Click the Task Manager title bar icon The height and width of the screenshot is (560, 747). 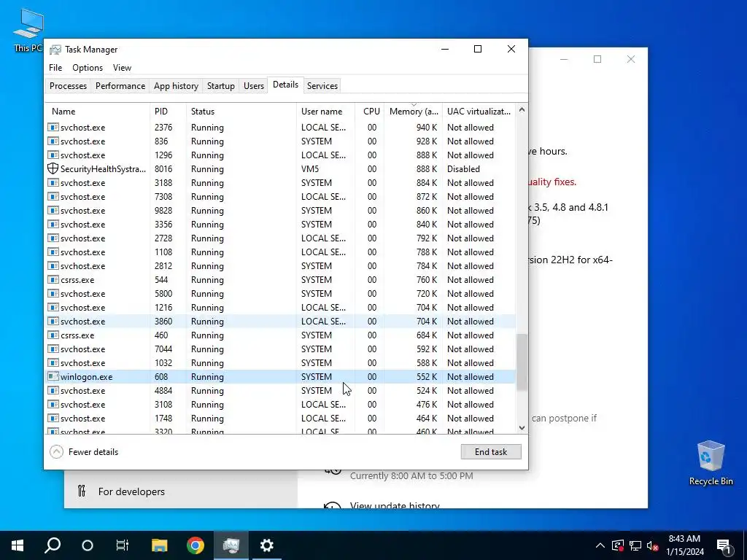coord(55,50)
